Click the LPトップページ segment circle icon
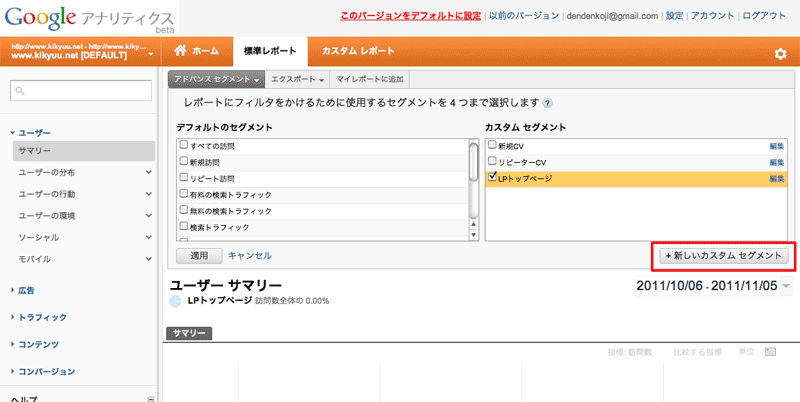The image size is (800, 402). coord(176,301)
